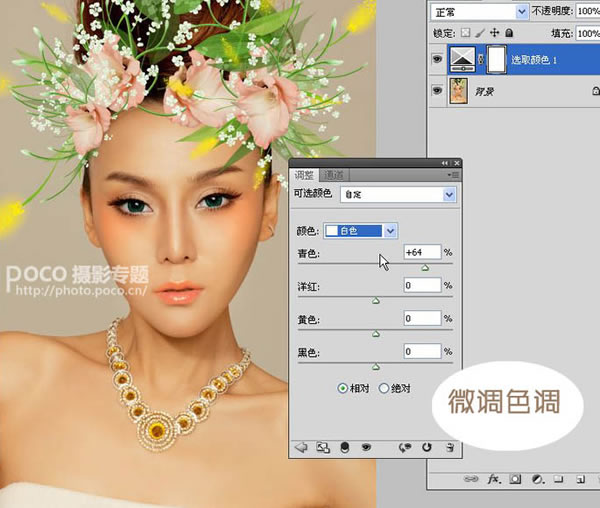Click the 青色 slider handle

tap(425, 268)
